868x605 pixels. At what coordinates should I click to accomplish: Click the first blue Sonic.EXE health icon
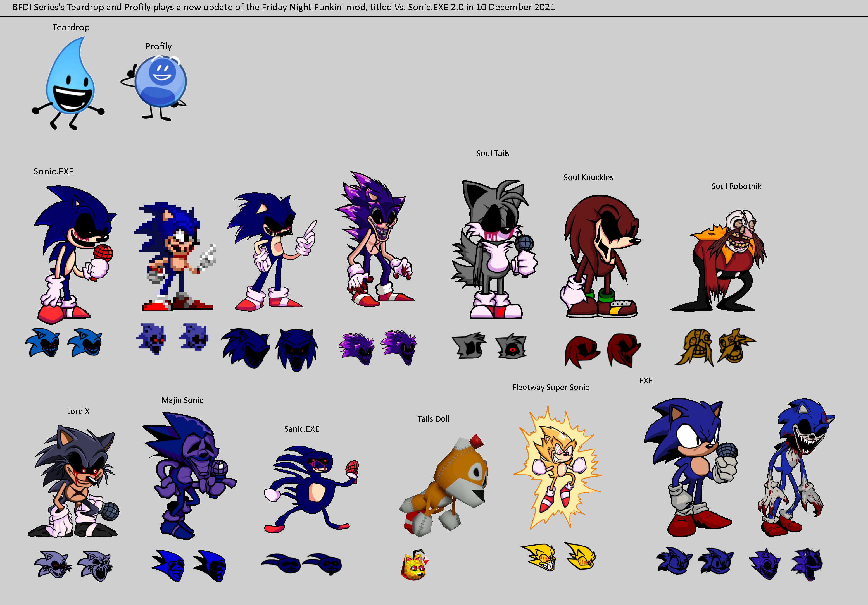click(x=43, y=343)
